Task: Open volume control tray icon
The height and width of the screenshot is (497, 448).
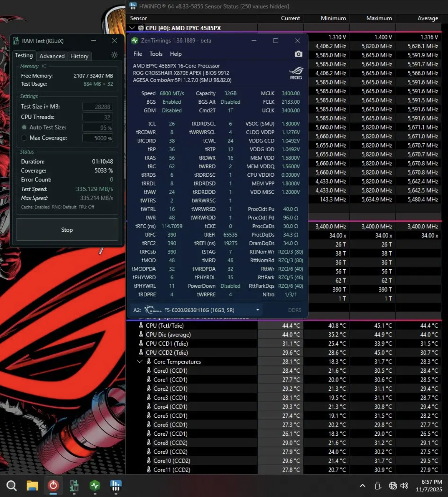Action: pyautogui.click(x=404, y=486)
